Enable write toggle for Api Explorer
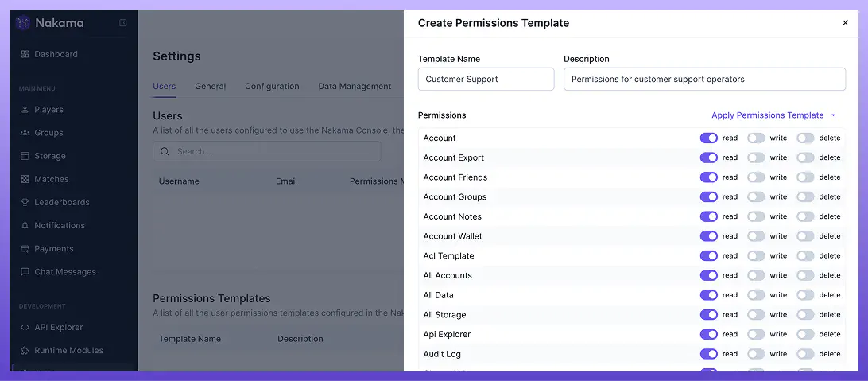This screenshot has height=381, width=868. click(756, 335)
